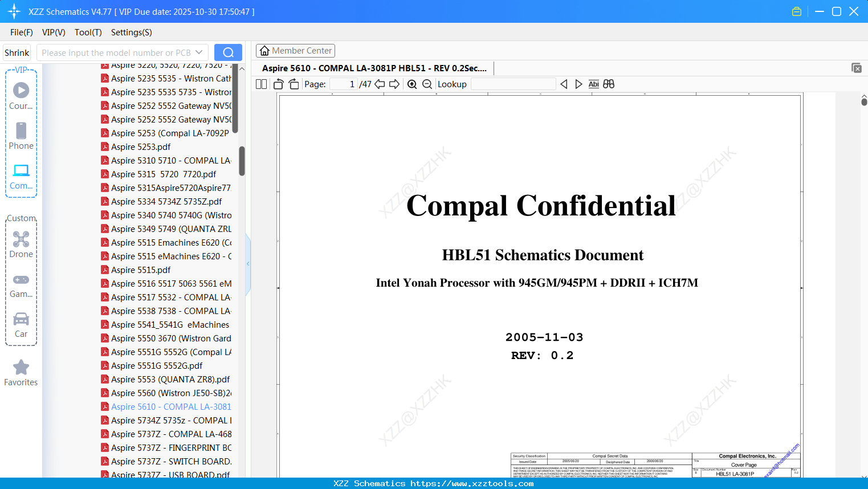This screenshot has width=868, height=489.
Task: Jump to next Lookup result
Action: (578, 84)
